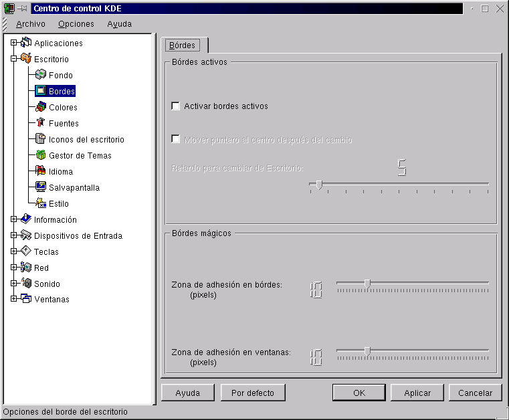The image size is (509, 420).
Task: Open the Opciones menu
Action: (x=76, y=23)
